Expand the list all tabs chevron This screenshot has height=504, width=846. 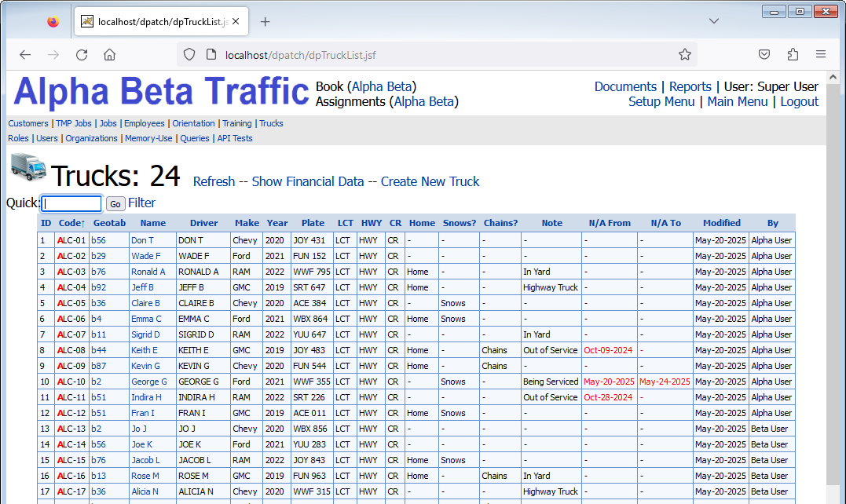(713, 21)
